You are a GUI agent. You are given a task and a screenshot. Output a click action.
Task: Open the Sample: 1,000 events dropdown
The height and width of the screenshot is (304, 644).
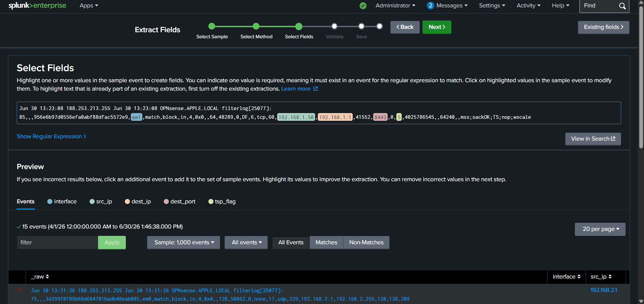(x=184, y=243)
